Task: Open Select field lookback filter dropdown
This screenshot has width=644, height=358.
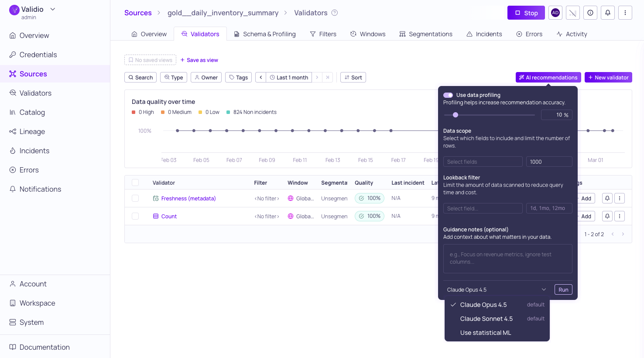Action: tap(483, 208)
